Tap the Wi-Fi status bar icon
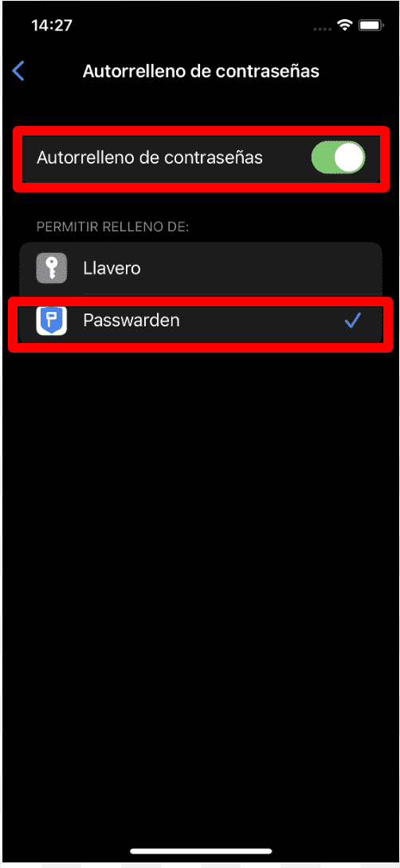Image resolution: width=400 pixels, height=868 pixels. (347, 26)
